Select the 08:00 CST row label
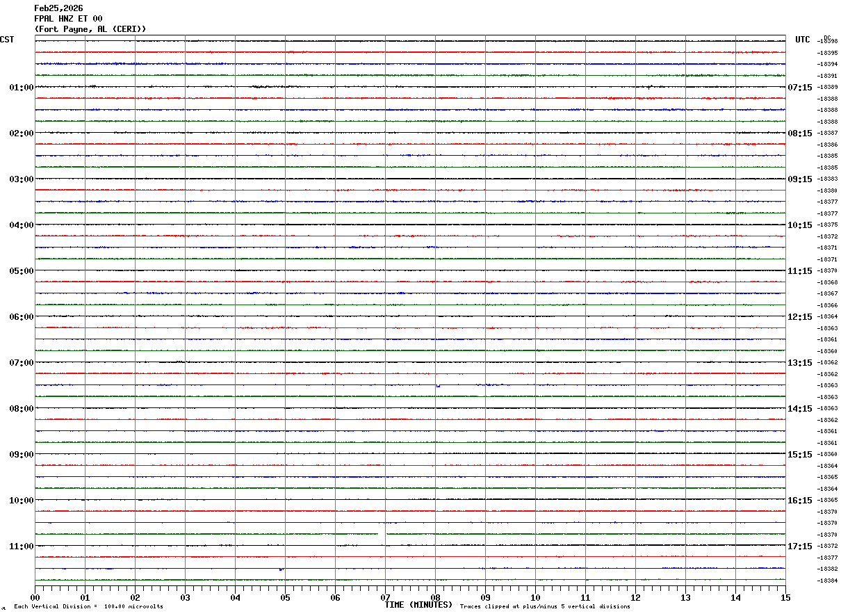Viewport: 841px width, 616px height. coord(22,409)
